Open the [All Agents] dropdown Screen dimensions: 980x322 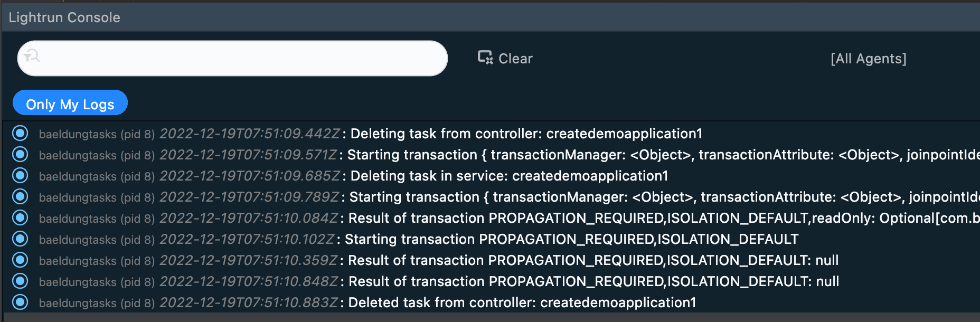[x=868, y=59]
